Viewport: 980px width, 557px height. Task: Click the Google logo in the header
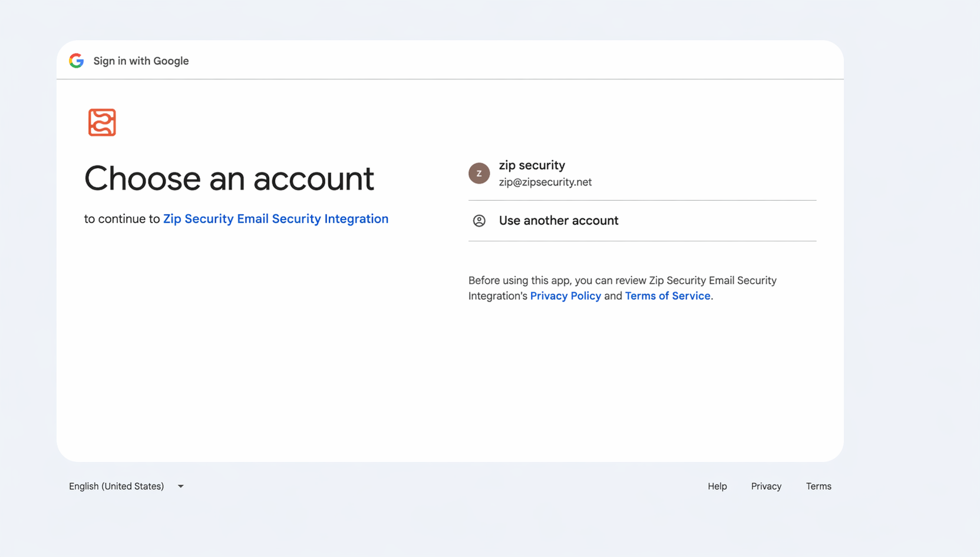77,61
